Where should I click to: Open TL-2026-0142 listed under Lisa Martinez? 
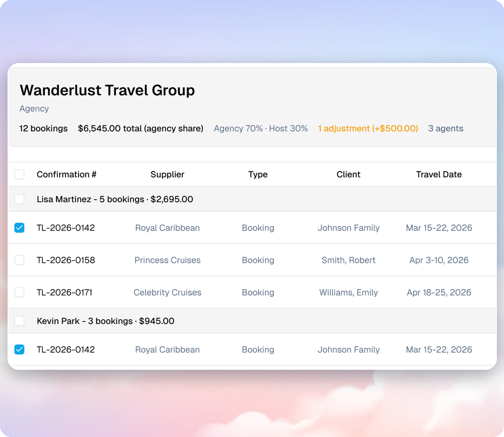tap(66, 228)
